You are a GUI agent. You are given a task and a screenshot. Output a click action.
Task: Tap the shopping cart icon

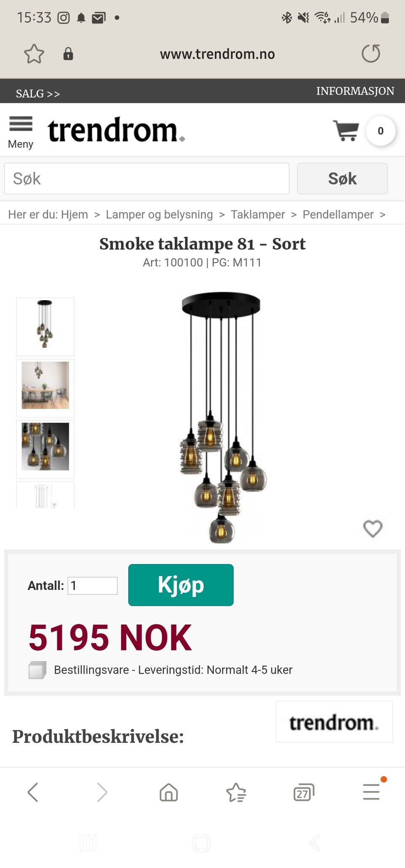[346, 131]
